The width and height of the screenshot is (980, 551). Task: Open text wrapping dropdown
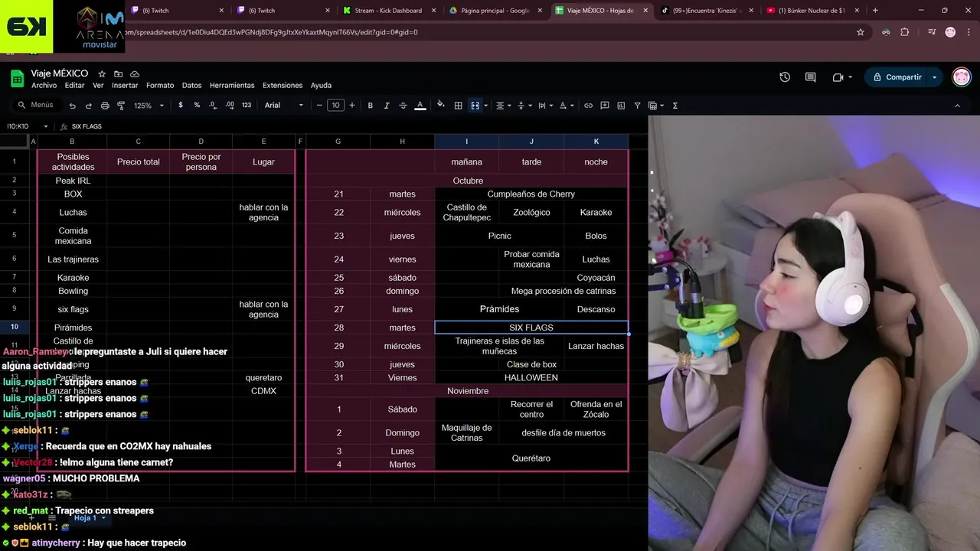pyautogui.click(x=544, y=106)
